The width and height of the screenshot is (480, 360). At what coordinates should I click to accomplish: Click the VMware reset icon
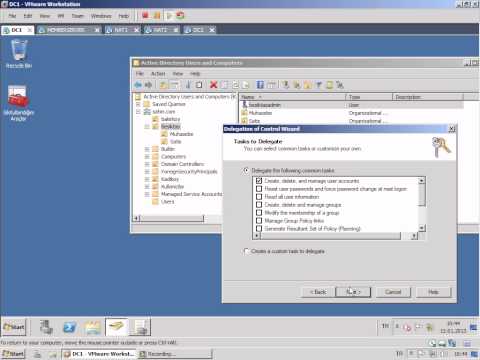tap(180, 15)
